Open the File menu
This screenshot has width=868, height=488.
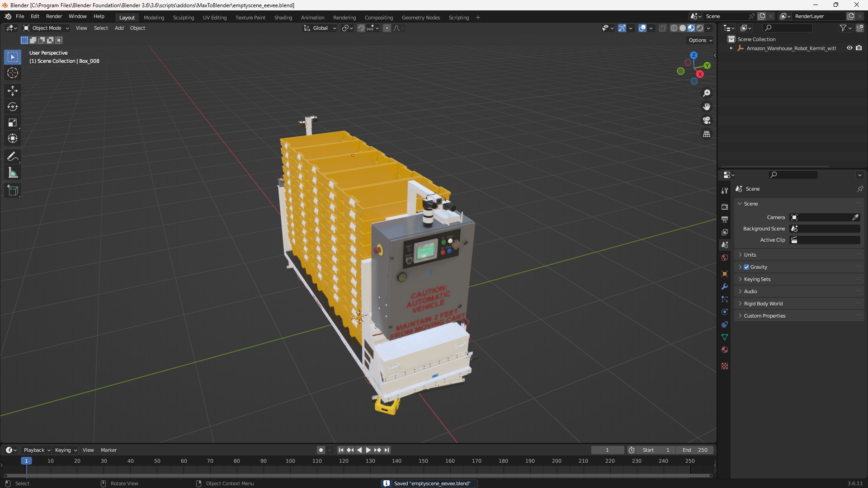(x=20, y=16)
